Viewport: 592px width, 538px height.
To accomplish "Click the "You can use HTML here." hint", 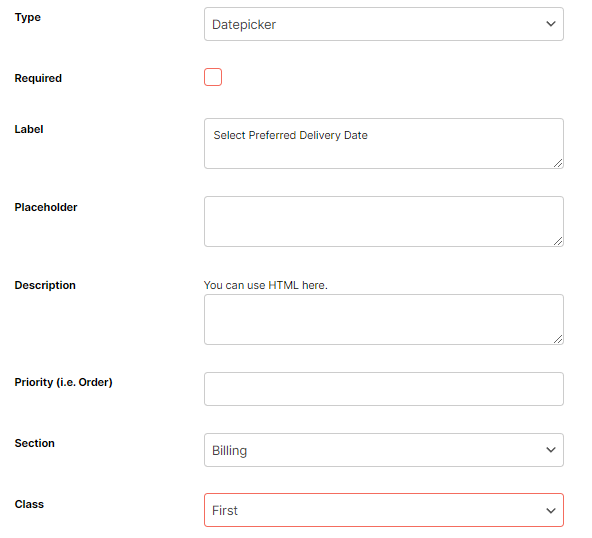I will pos(266,285).
